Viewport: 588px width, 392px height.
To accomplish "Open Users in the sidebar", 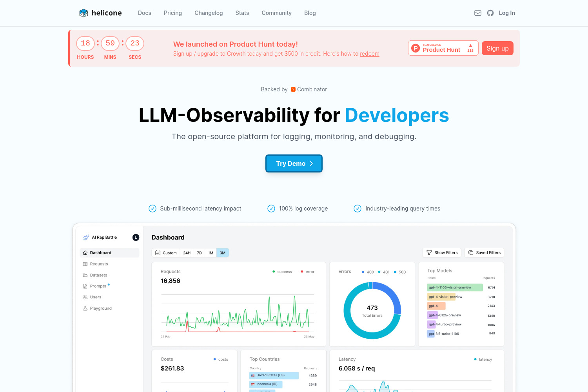I will coord(110,297).
